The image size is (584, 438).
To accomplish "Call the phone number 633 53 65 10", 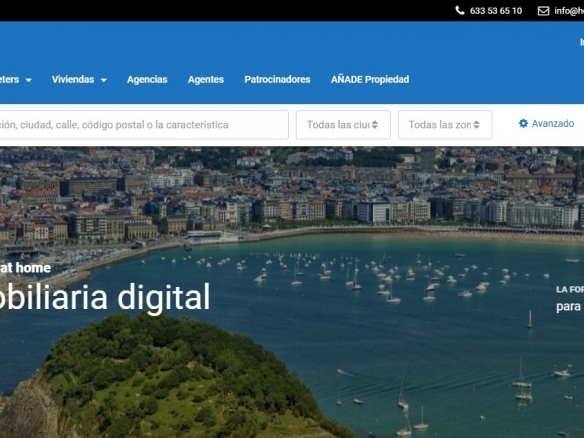I will tap(496, 11).
